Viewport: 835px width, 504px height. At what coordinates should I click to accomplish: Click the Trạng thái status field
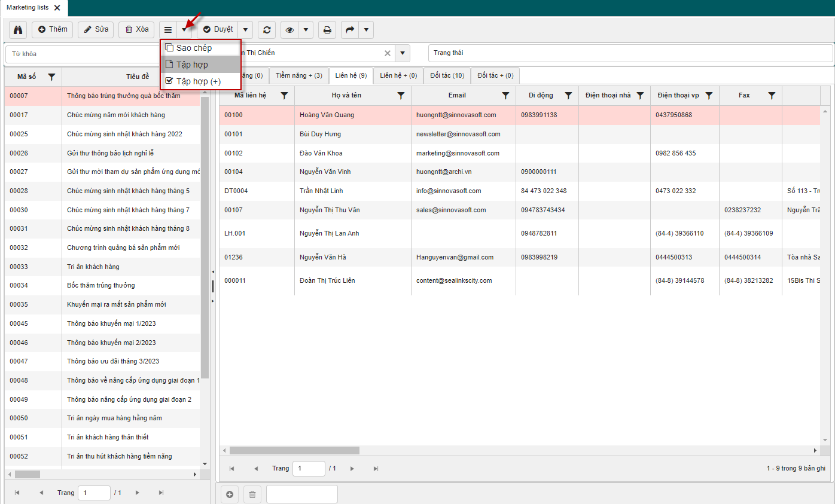click(630, 53)
